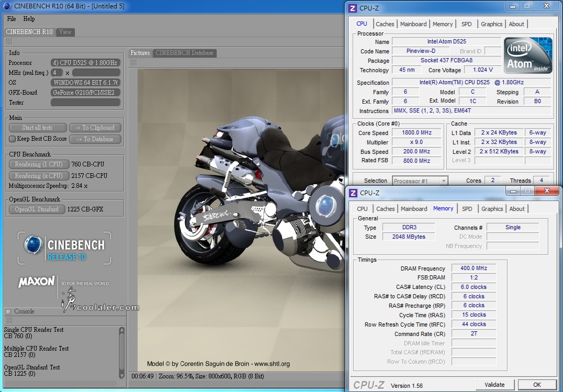
Task: Click the grip handle under Console
Action: click(10, 320)
